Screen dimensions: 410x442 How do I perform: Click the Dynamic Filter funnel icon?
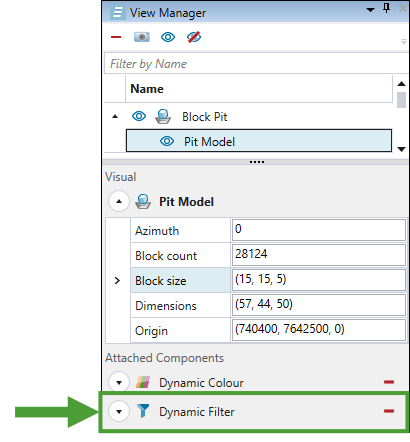click(x=143, y=411)
